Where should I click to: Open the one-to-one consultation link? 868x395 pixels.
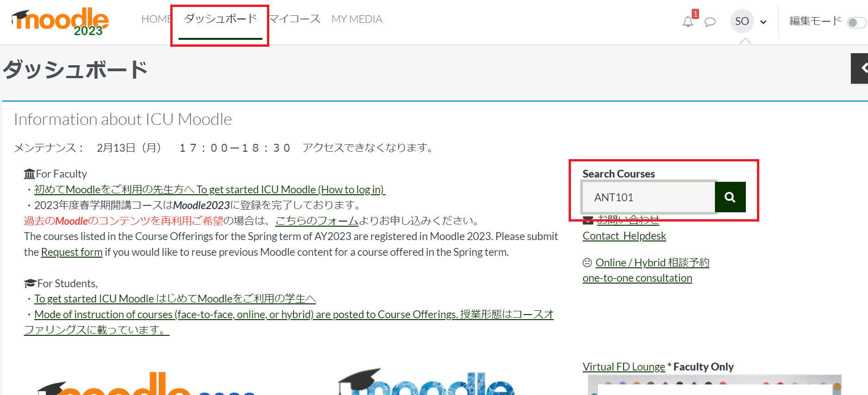click(x=637, y=278)
